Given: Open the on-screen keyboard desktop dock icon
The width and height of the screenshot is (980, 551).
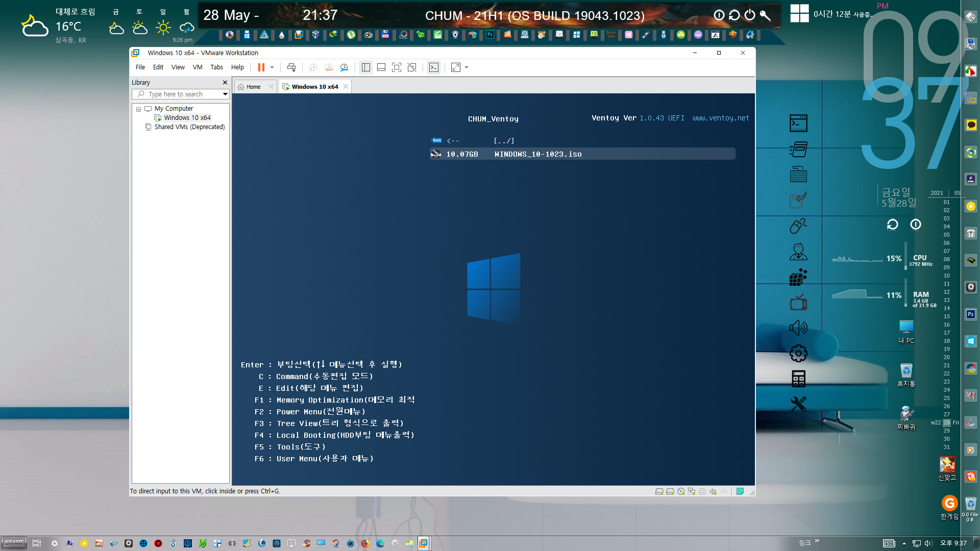Looking at the screenshot, I should coord(798,175).
